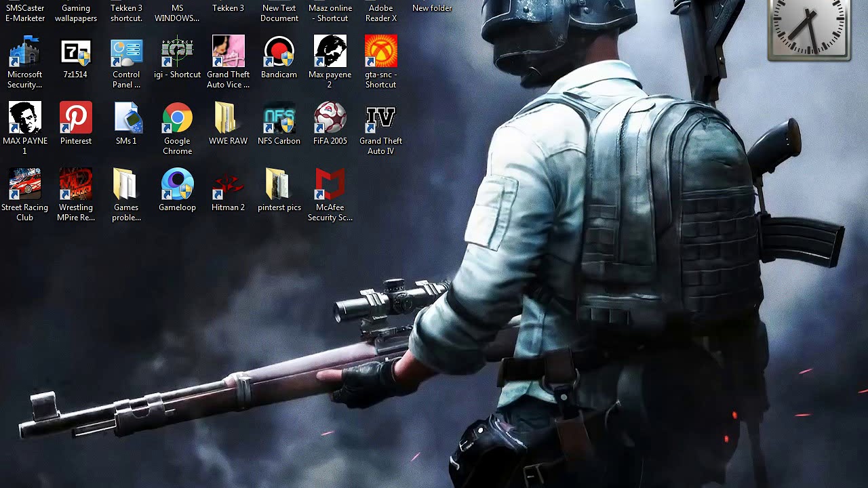The width and height of the screenshot is (868, 488).
Task: Open the Control Panel shortcut
Action: point(126,52)
